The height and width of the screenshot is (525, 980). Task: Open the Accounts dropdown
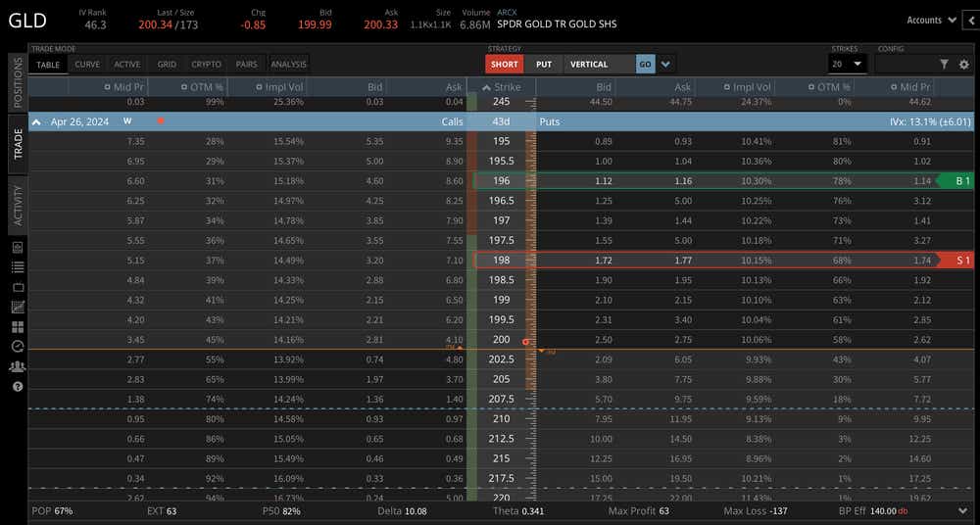pos(932,20)
